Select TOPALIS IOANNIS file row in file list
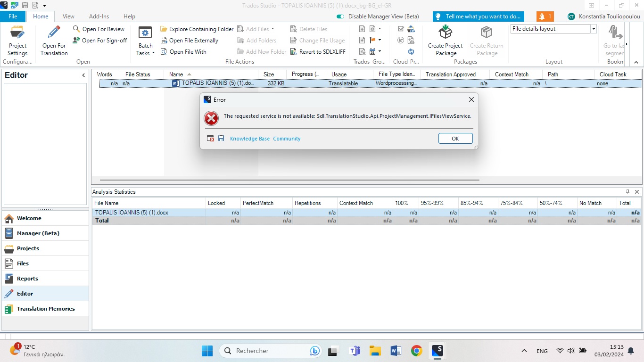 [x=370, y=83]
